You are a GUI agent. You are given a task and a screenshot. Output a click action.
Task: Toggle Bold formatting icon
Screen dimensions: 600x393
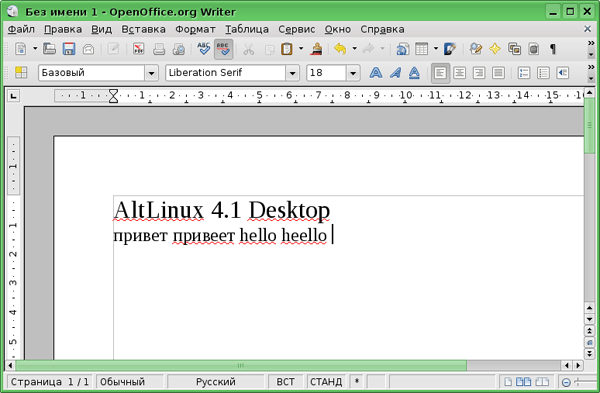point(376,73)
